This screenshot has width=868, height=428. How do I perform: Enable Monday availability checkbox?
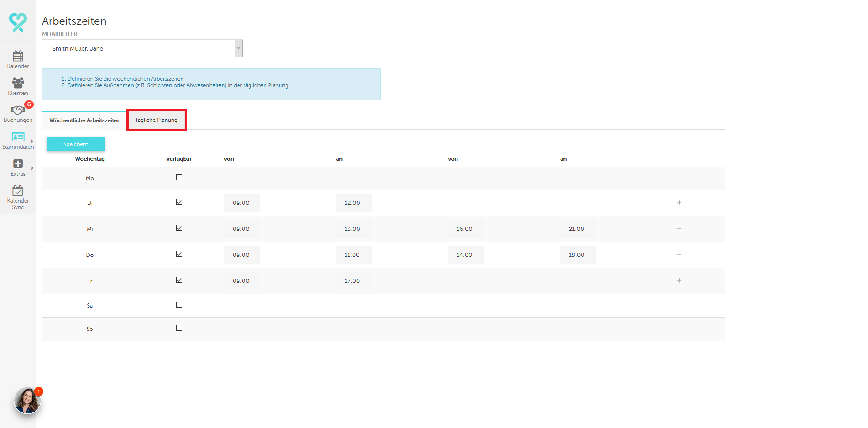click(179, 177)
